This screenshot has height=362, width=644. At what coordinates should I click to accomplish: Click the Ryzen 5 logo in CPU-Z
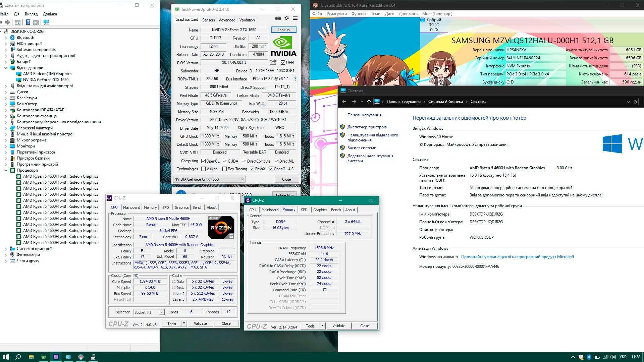(x=221, y=228)
